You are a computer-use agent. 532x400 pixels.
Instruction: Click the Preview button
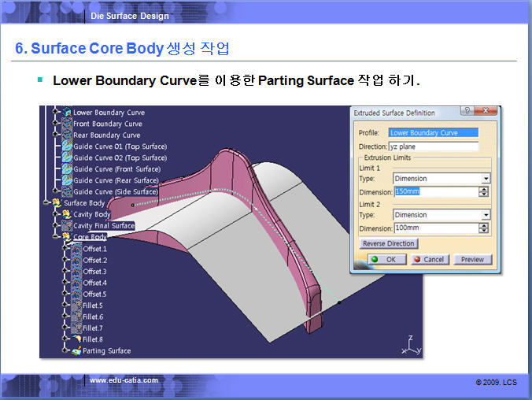click(472, 259)
